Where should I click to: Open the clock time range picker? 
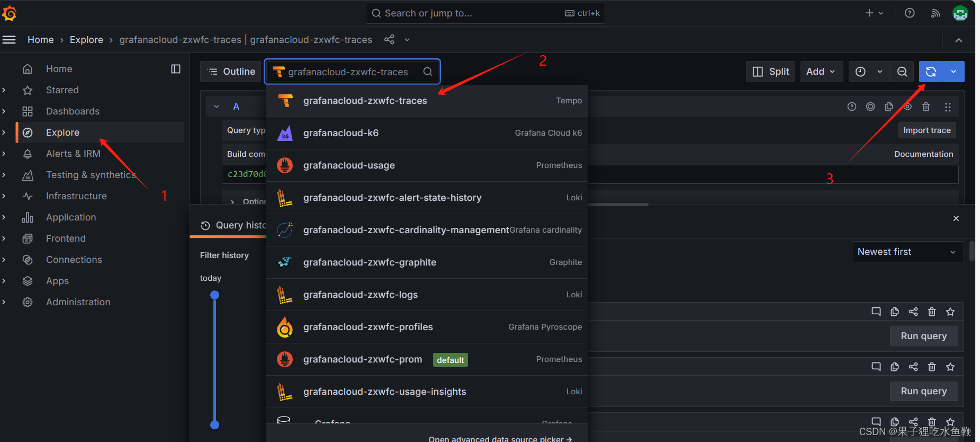pyautogui.click(x=861, y=72)
